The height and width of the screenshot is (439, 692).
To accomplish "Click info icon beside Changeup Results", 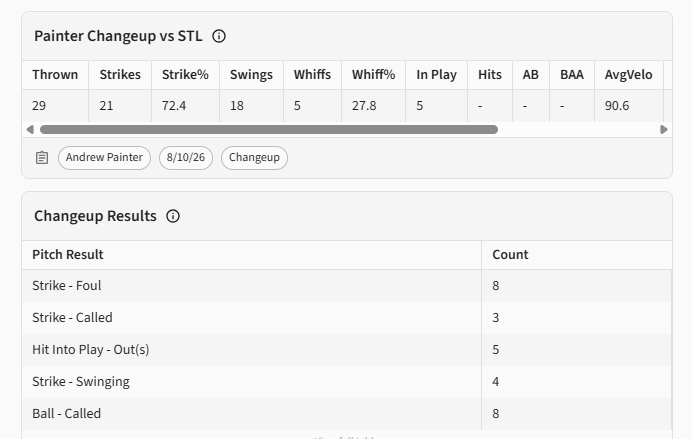I will [x=173, y=216].
